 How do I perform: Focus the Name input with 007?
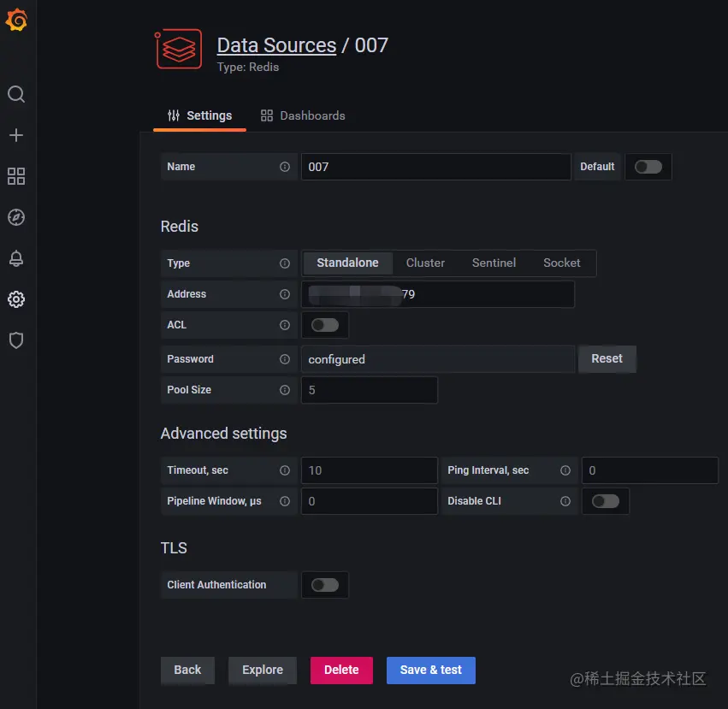pos(436,167)
